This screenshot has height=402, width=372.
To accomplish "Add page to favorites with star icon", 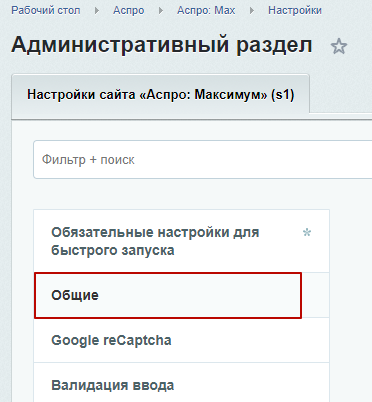I will (339, 46).
